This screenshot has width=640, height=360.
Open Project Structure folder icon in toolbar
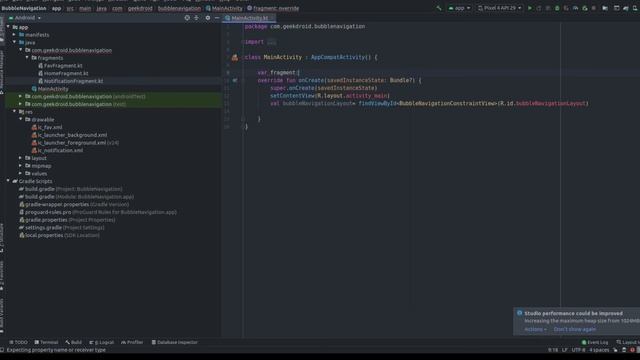tap(605, 8)
